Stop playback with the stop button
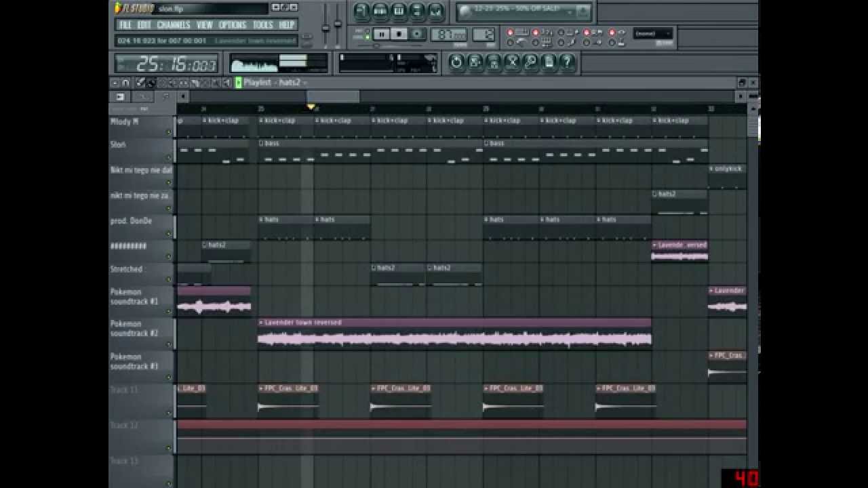The image size is (868, 488). click(x=399, y=34)
